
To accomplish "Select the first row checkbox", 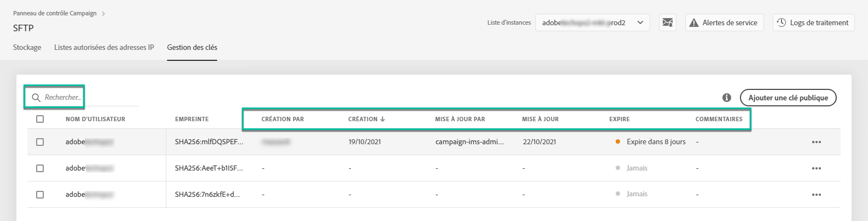I will click(40, 142).
